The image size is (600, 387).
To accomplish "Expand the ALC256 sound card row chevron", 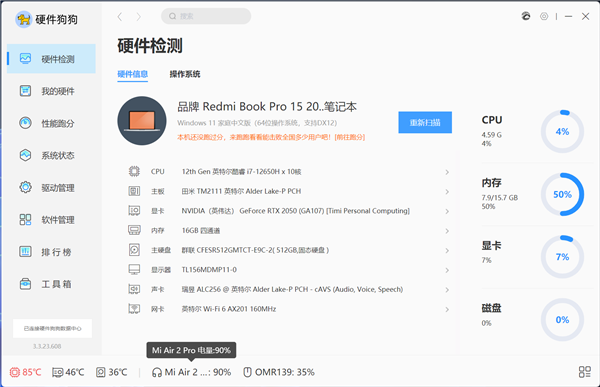I will tap(447, 290).
